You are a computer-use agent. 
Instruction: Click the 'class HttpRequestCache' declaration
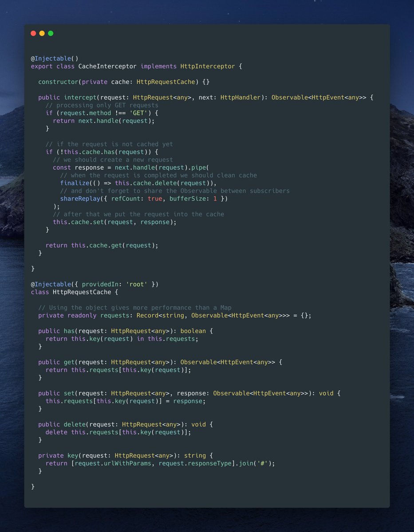coord(71,292)
